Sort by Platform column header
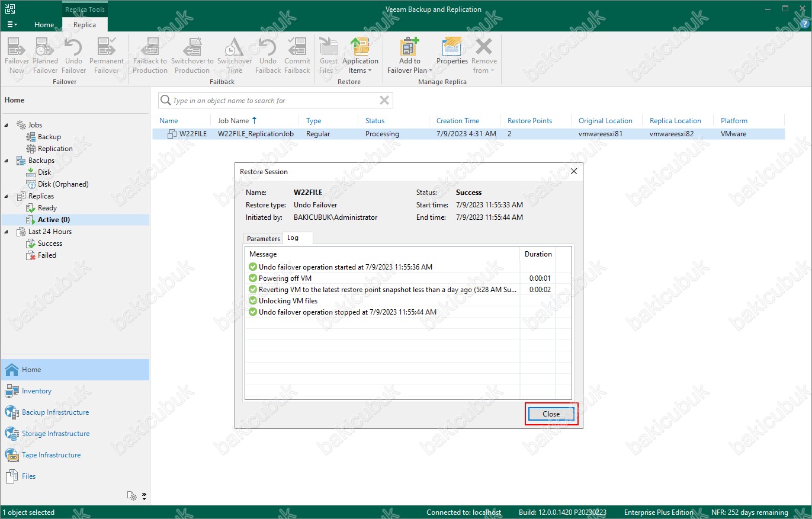The height and width of the screenshot is (519, 812). tap(734, 121)
